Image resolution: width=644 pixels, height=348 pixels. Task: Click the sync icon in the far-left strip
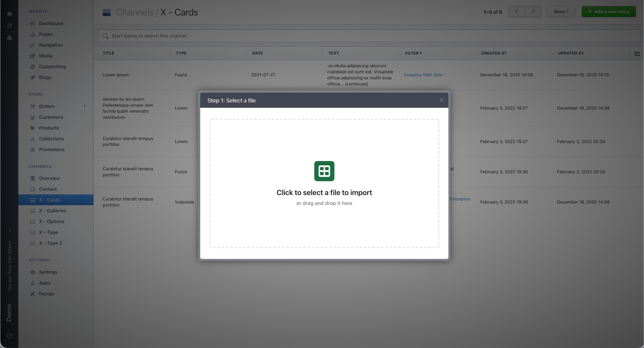click(9, 25)
